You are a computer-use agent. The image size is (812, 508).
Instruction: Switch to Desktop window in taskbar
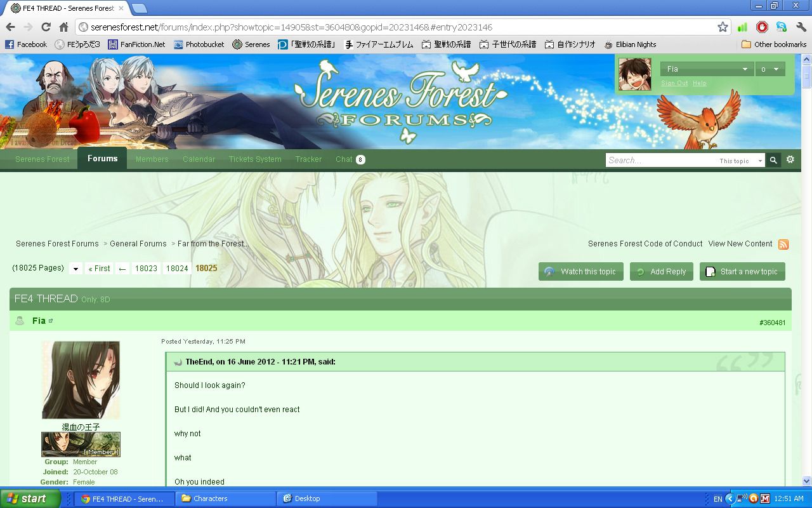(x=327, y=498)
